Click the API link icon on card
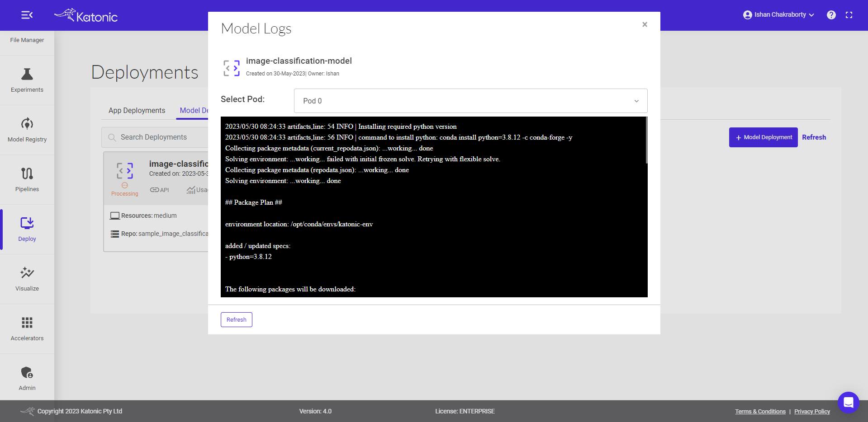The width and height of the screenshot is (868, 422). [x=155, y=190]
